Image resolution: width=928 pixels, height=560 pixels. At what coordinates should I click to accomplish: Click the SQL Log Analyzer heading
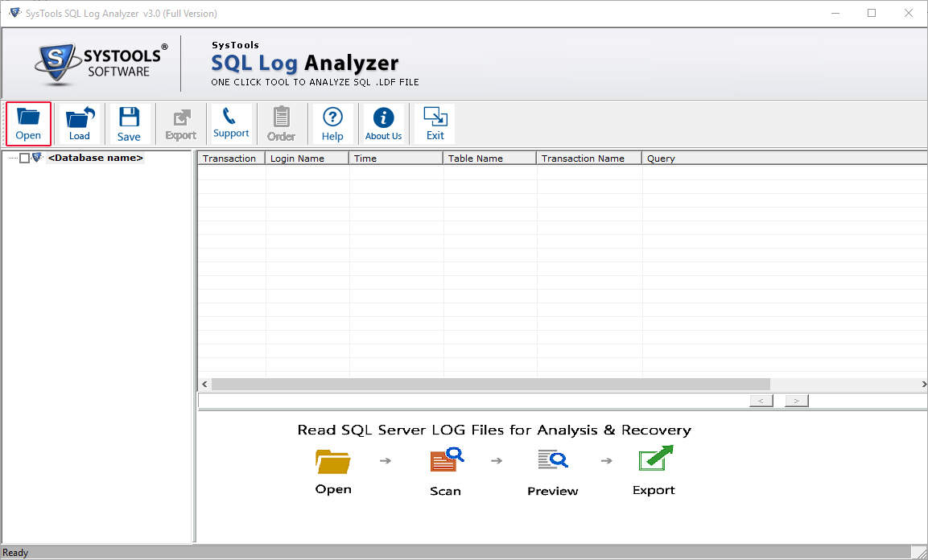[x=305, y=63]
